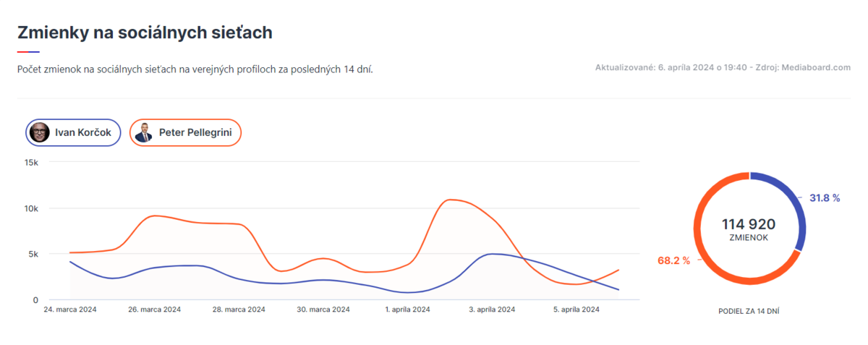
Task: Click the 68.2 % percentage label
Action: tap(673, 260)
